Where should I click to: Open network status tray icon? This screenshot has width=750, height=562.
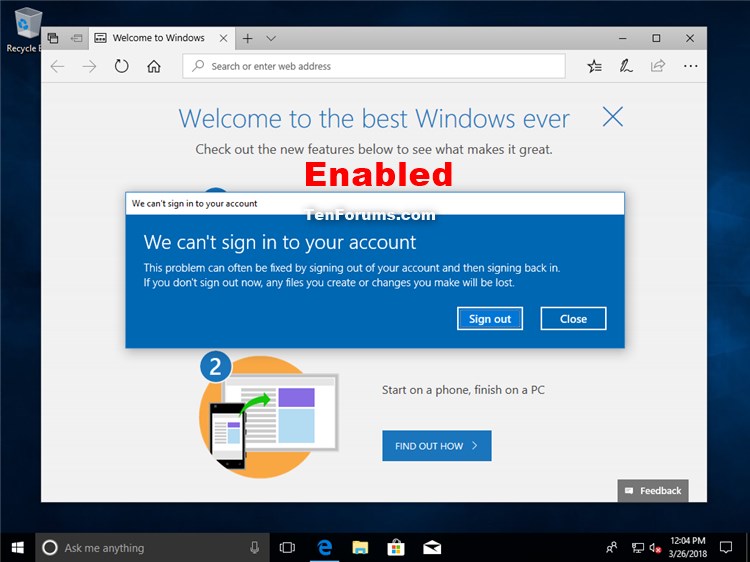pyautogui.click(x=637, y=548)
